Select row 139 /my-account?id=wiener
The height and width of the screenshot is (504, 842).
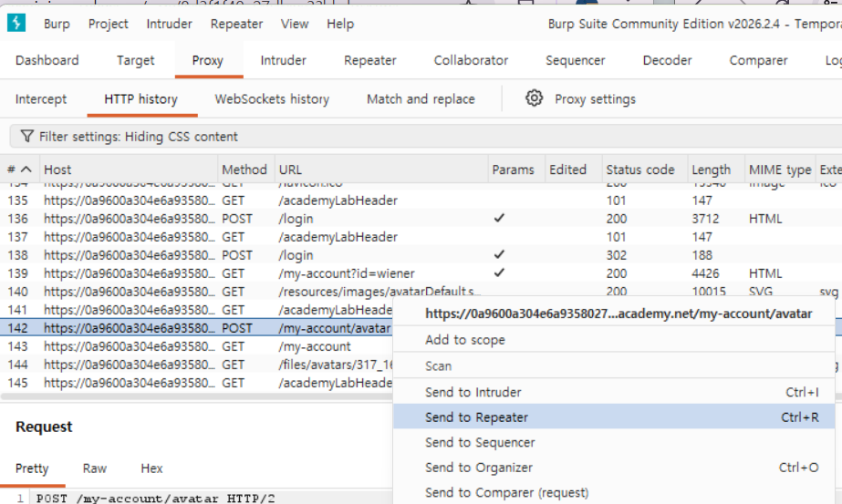tap(421, 273)
